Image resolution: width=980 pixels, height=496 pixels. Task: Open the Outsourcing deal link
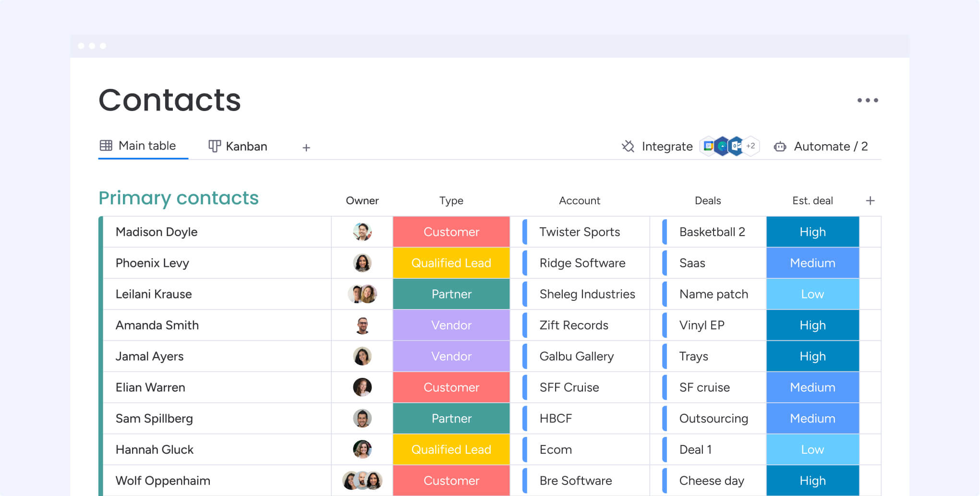pyautogui.click(x=713, y=419)
